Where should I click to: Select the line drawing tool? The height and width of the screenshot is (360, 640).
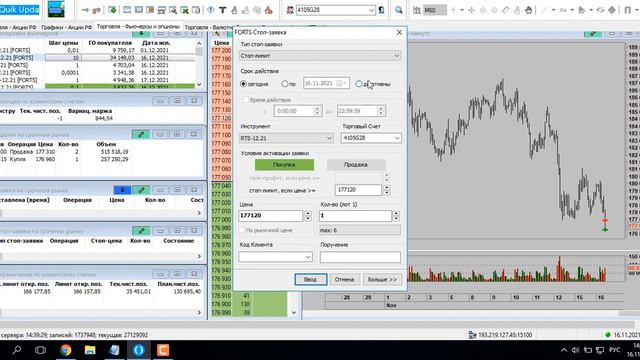pyautogui.click(x=544, y=10)
